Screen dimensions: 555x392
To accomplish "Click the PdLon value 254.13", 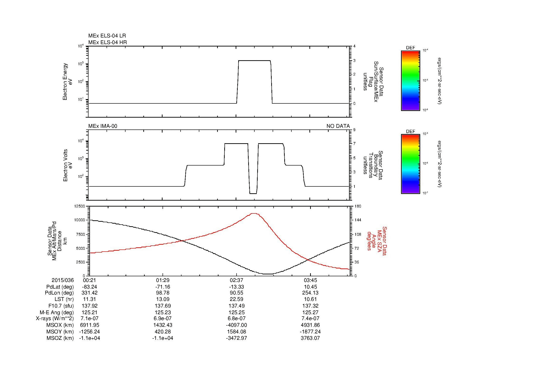I will [310, 293].
